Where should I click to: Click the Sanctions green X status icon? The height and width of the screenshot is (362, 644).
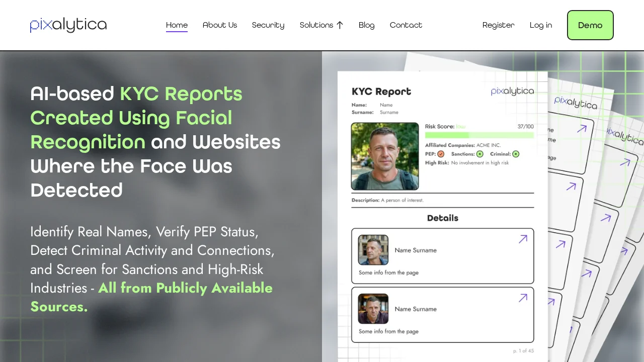(479, 154)
